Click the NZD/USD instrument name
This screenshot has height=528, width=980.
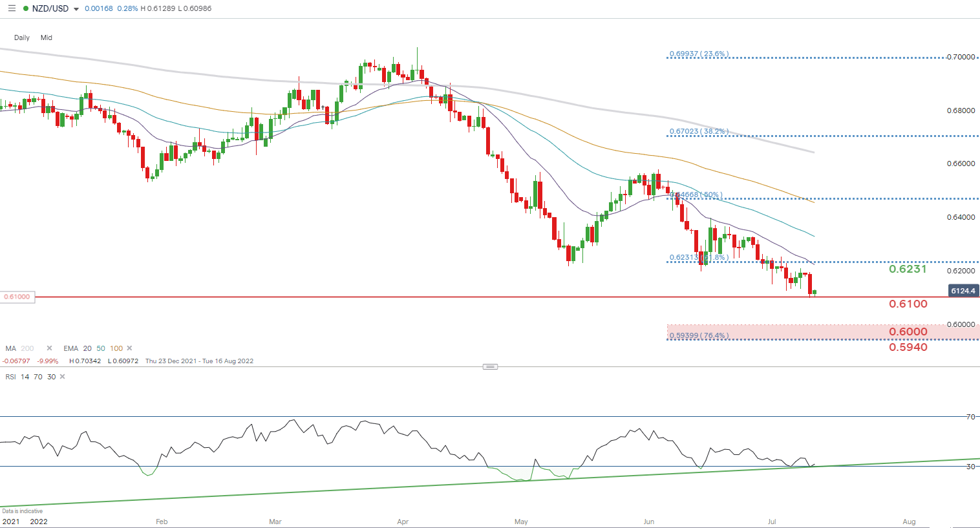[50, 8]
